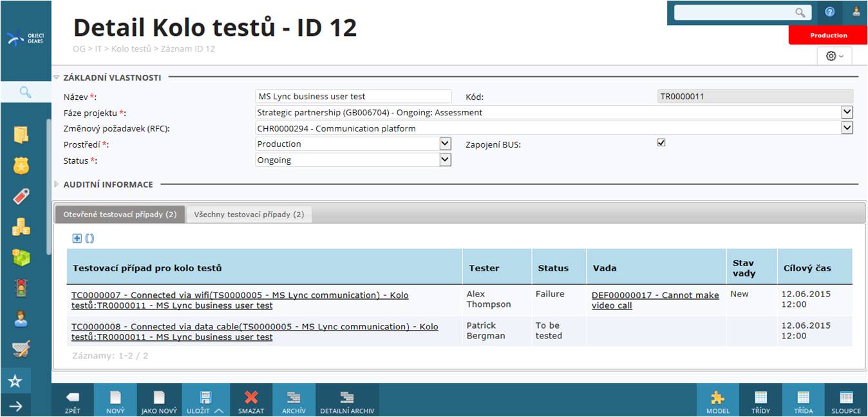Create a new record with Nový

(x=116, y=401)
